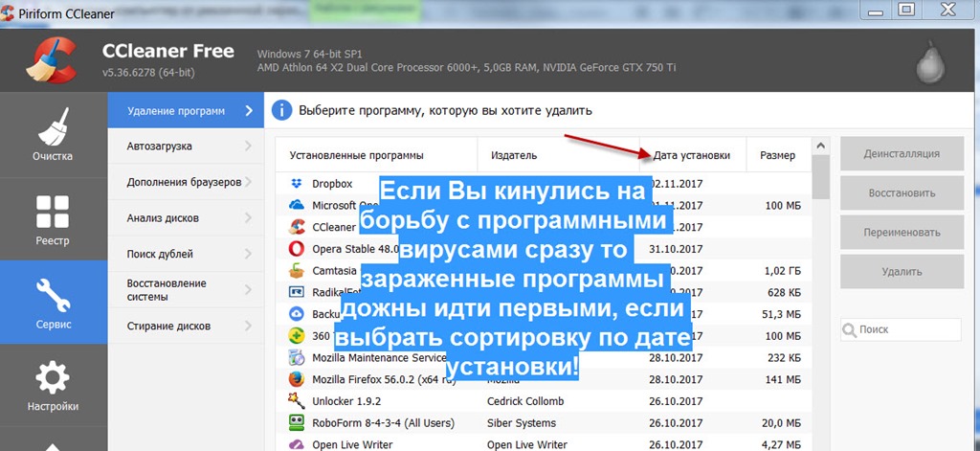Screen dimensions: 980x451
Task: Open Поиск дублей tab
Action: point(186,254)
